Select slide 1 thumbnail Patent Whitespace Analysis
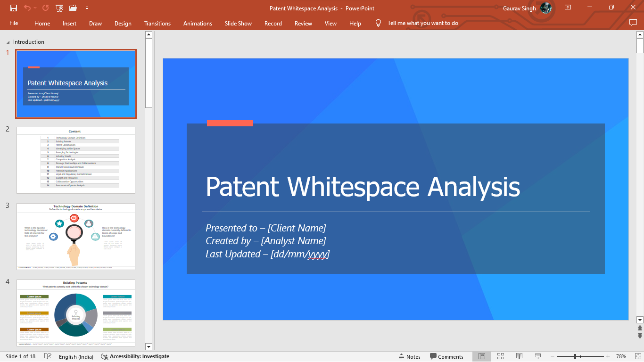The height and width of the screenshot is (362, 644). pos(76,83)
